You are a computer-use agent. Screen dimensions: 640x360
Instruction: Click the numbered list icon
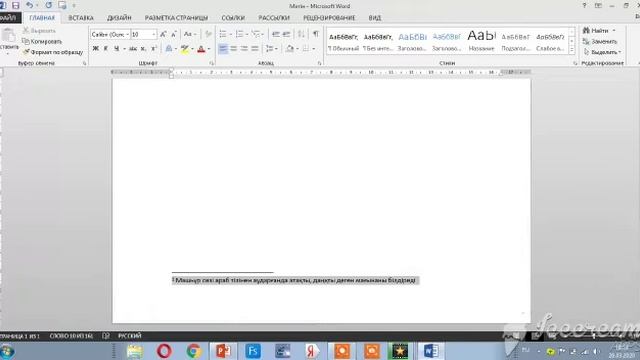(239, 34)
